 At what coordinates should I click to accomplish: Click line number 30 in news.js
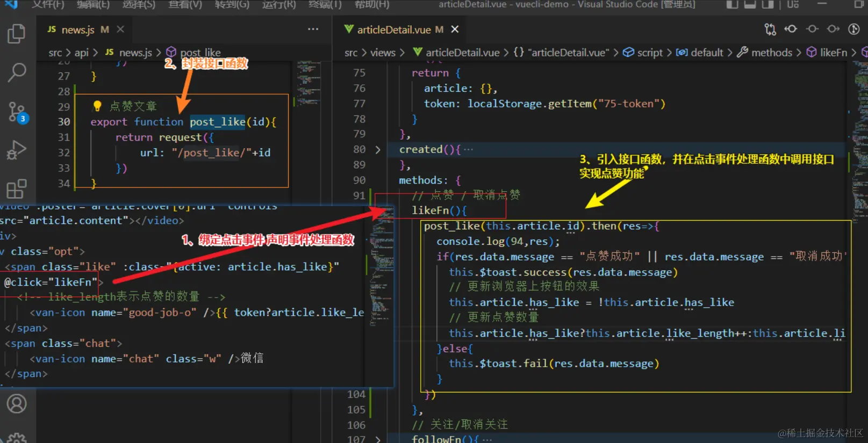coord(64,122)
